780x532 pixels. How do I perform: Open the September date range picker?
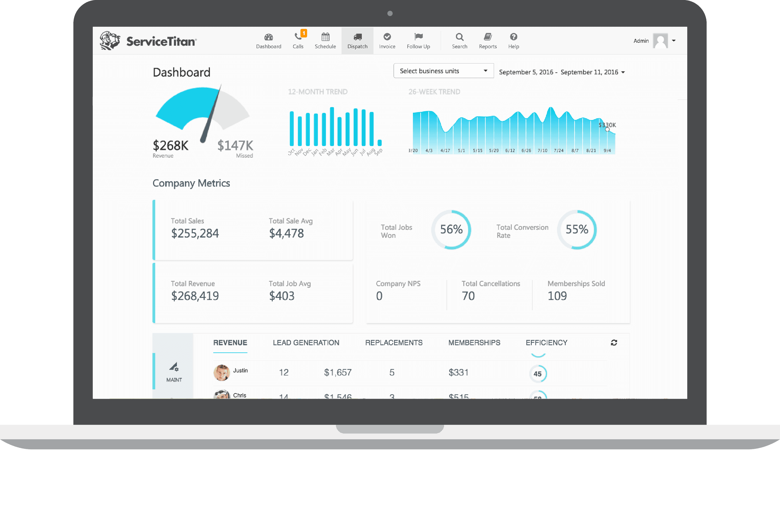click(x=561, y=72)
